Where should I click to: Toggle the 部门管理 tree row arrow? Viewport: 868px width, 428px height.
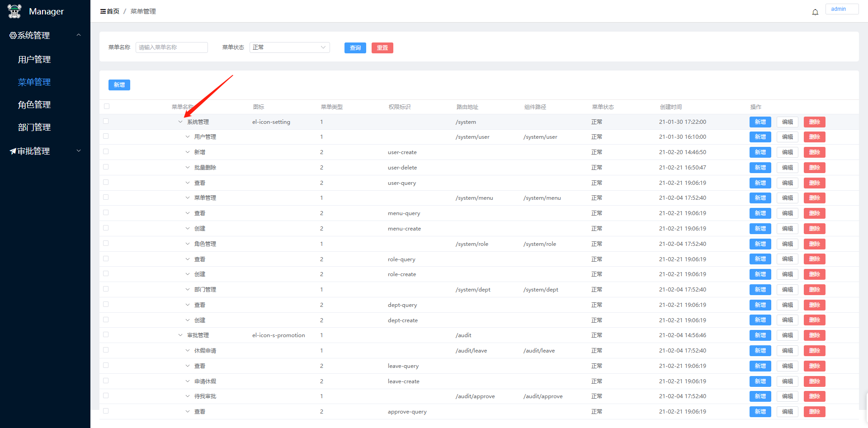click(188, 289)
